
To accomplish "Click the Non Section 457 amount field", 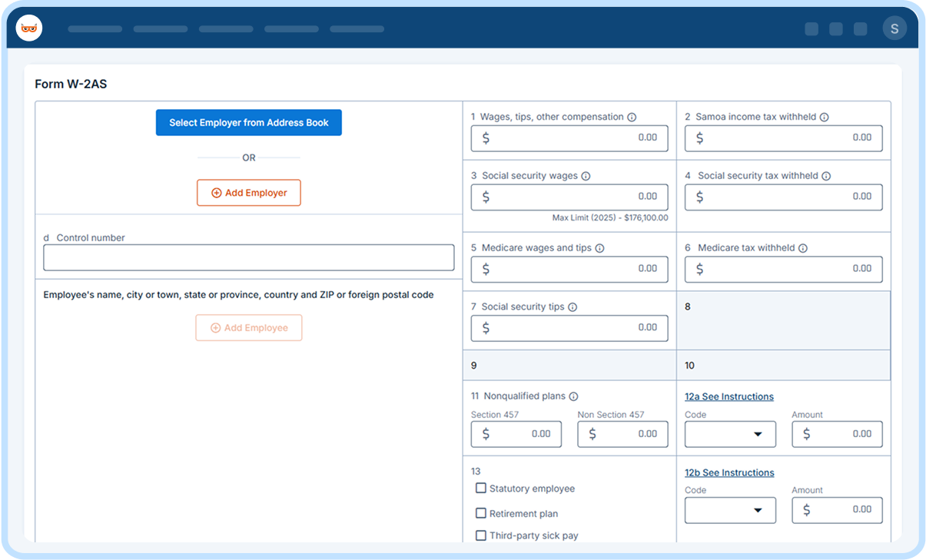I will [x=623, y=434].
